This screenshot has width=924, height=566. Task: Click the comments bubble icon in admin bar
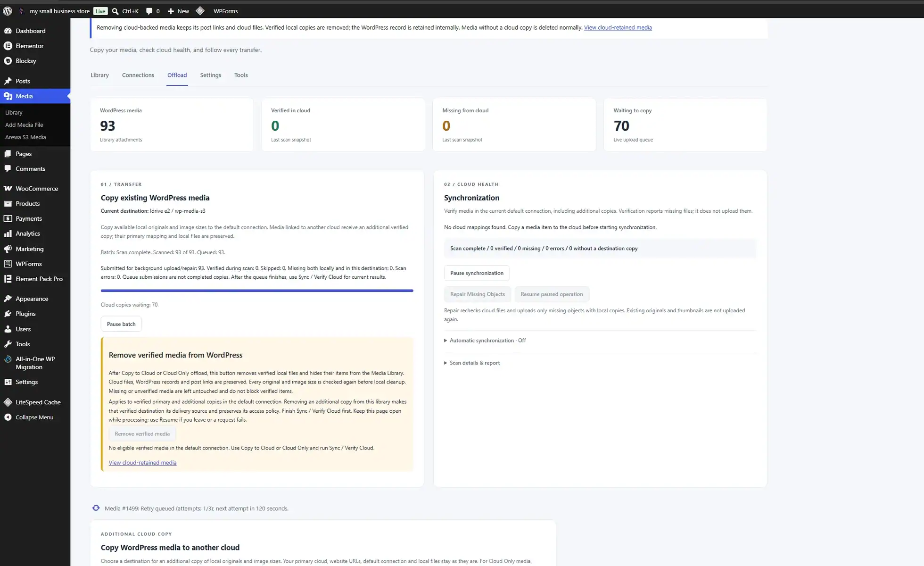pyautogui.click(x=149, y=11)
